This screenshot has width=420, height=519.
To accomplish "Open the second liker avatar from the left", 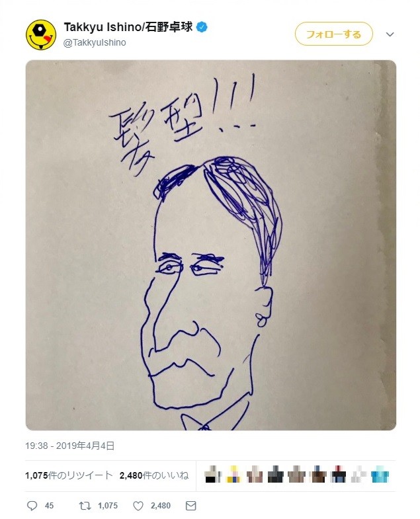I will tap(234, 475).
